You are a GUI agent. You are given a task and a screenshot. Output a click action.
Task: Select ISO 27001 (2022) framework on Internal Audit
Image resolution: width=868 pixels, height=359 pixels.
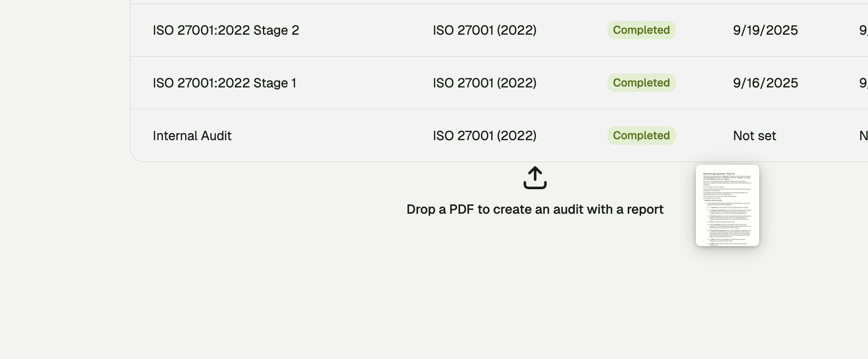[x=484, y=136]
